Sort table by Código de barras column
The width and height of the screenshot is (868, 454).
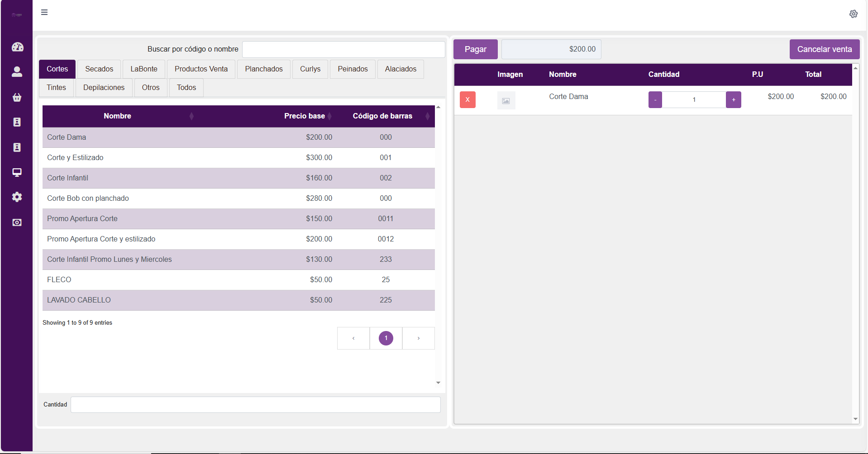(383, 116)
